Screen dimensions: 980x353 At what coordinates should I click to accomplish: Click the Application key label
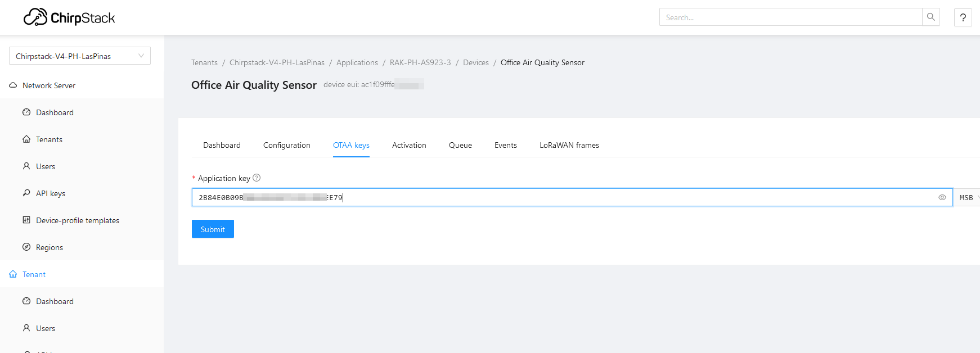224,178
